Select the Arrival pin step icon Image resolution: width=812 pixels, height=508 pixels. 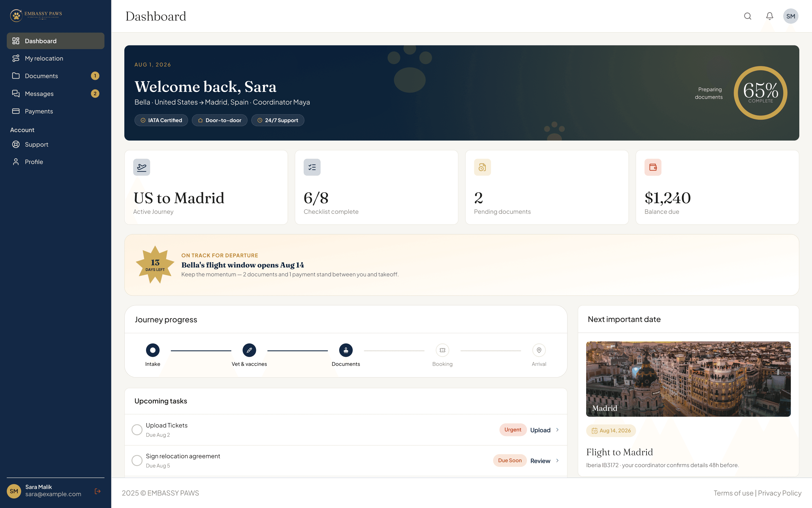click(x=539, y=351)
